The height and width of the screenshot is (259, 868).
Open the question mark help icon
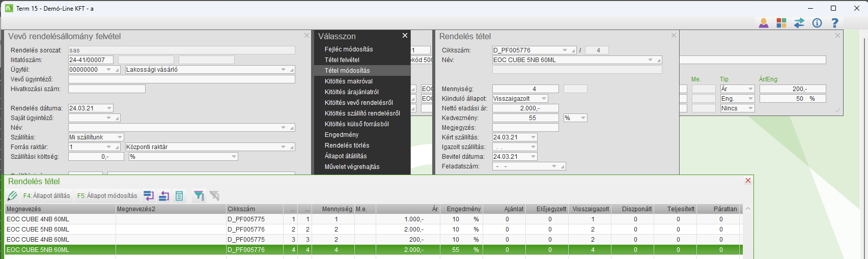835,23
